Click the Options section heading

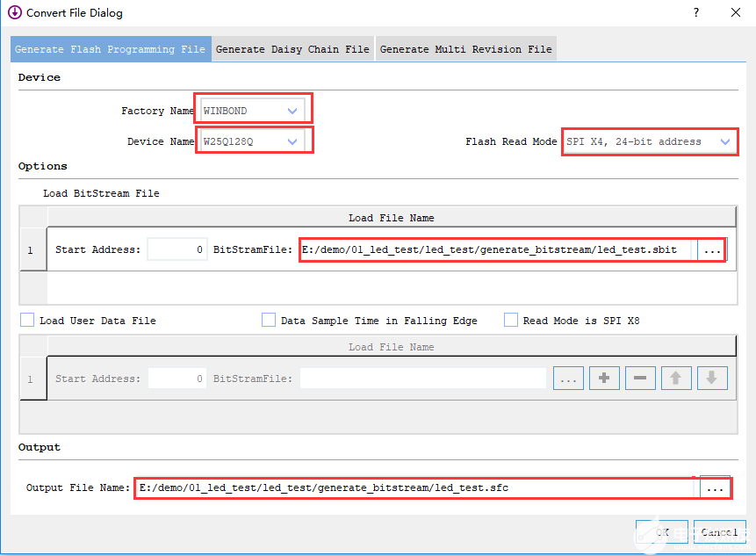pos(42,166)
